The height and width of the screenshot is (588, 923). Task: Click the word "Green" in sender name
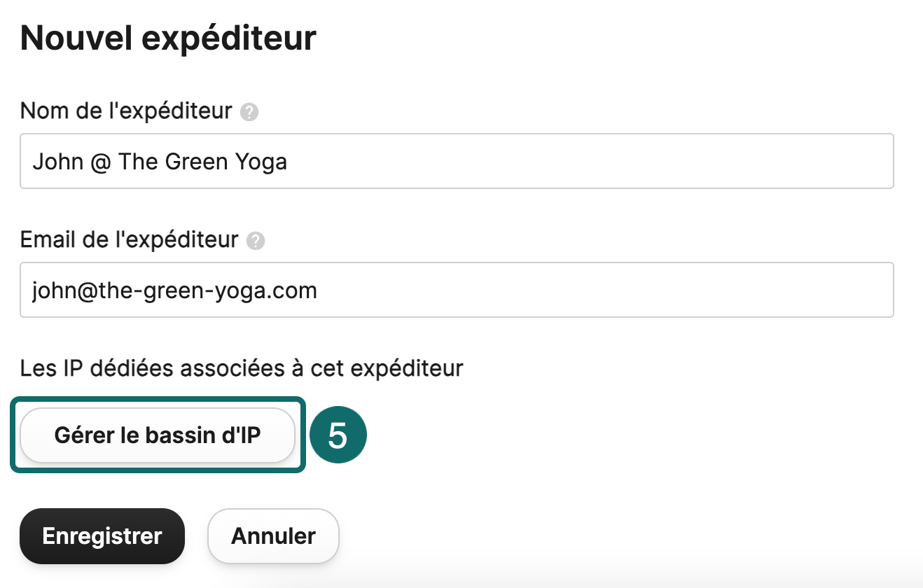[x=195, y=162]
